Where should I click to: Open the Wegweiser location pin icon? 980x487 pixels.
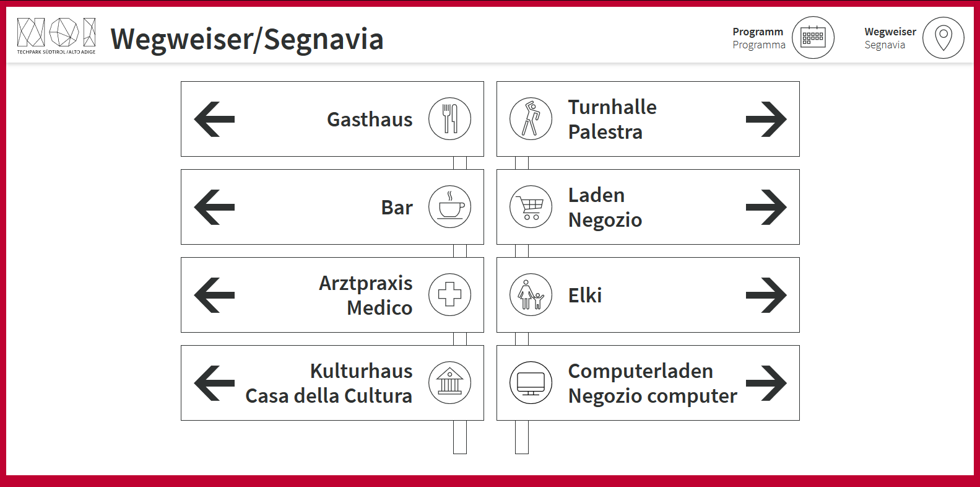click(943, 38)
